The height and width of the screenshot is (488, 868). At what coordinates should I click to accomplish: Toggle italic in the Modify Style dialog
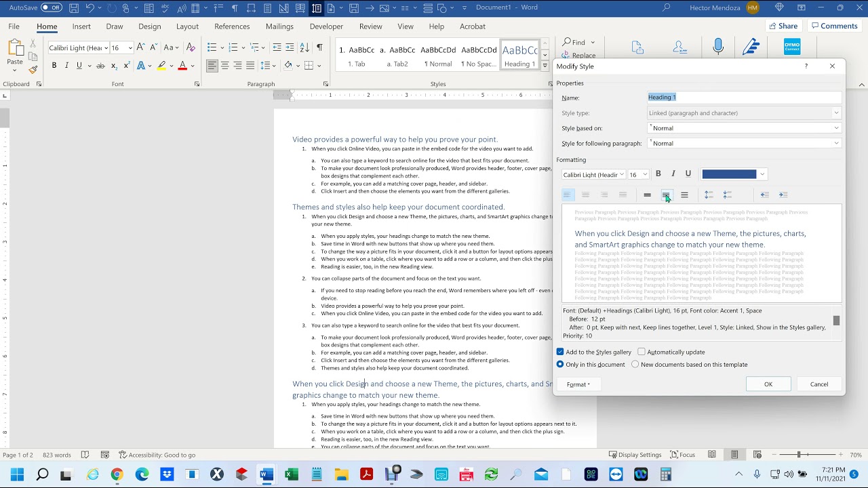[x=673, y=174]
